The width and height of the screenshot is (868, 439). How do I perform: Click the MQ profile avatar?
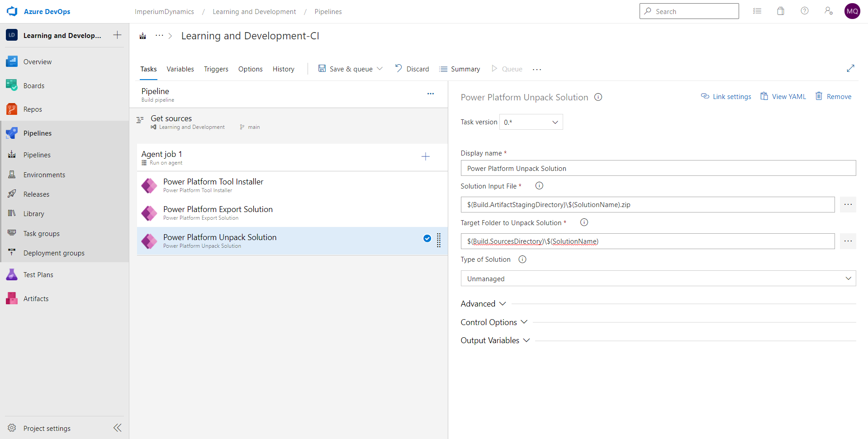point(852,11)
